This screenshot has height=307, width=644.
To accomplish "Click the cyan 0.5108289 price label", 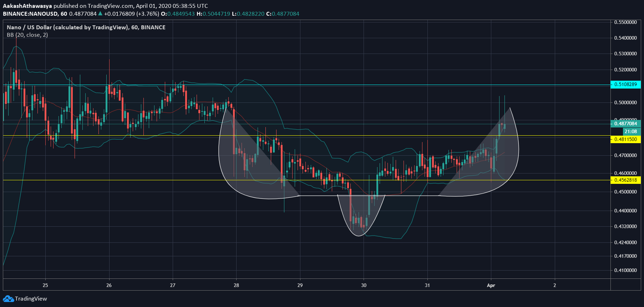I will pos(626,85).
